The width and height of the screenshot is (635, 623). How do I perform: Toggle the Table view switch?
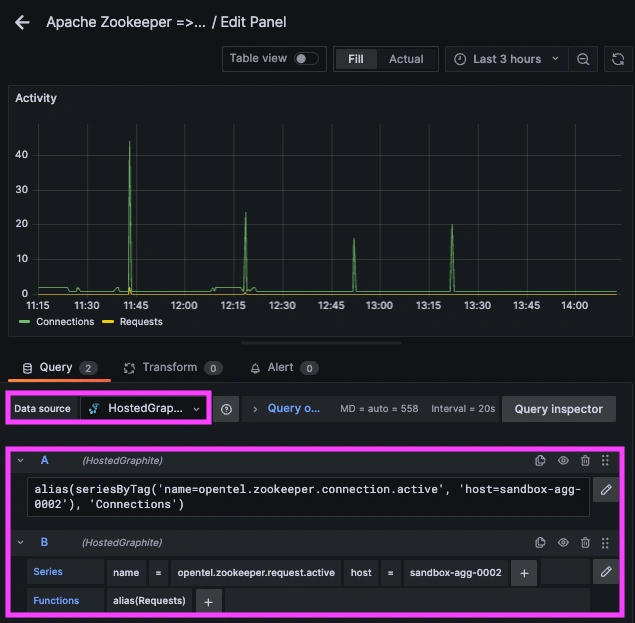coord(305,59)
